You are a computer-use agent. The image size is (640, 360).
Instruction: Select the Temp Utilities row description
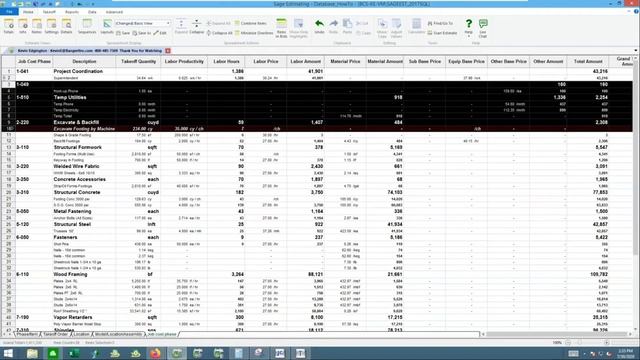coord(70,98)
